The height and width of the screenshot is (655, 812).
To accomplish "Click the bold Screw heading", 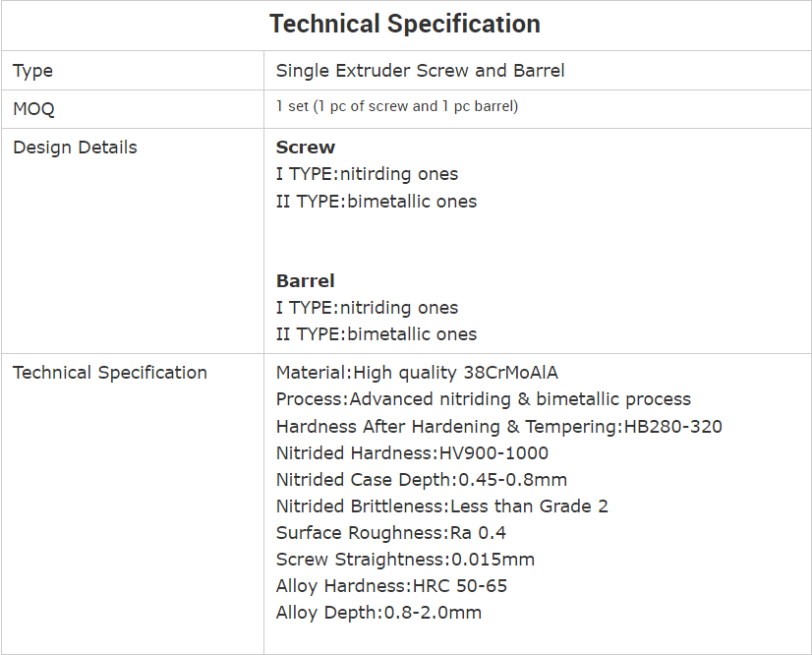I will (306, 148).
